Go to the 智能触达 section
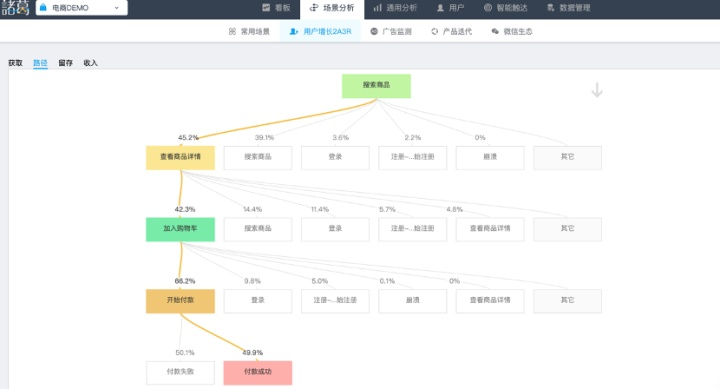Viewport: 720px width, 389px height. (512, 8)
